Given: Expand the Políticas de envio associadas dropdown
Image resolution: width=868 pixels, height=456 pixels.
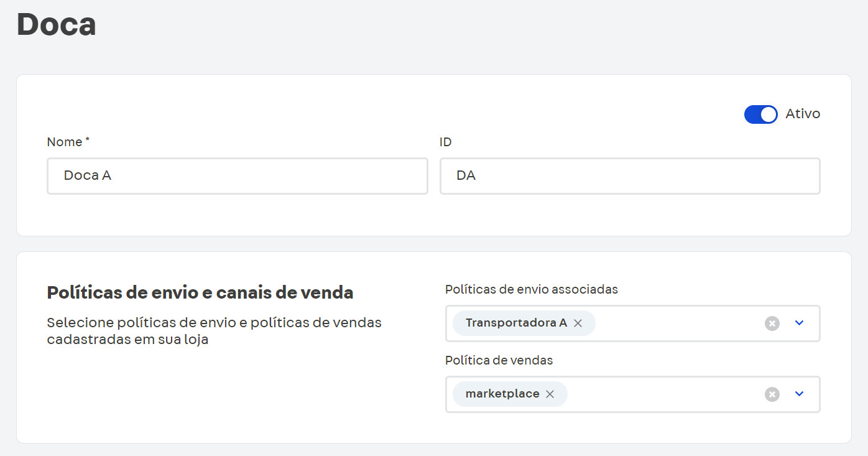Looking at the screenshot, I should 800,323.
